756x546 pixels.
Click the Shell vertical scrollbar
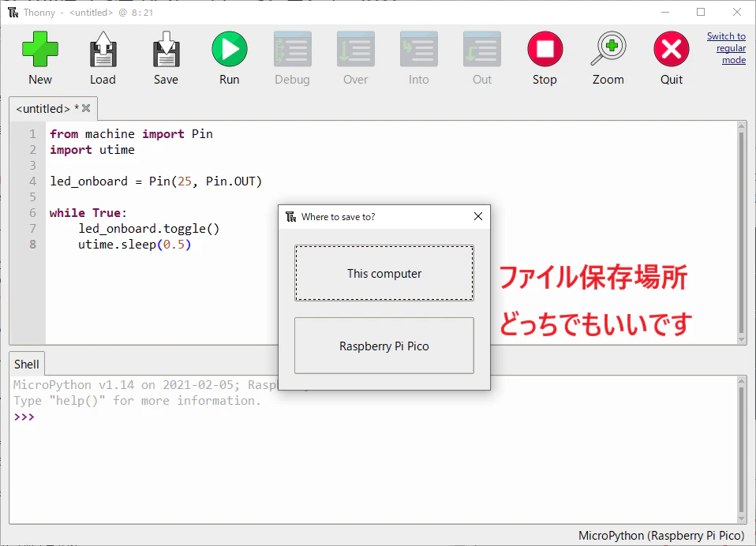[742, 450]
